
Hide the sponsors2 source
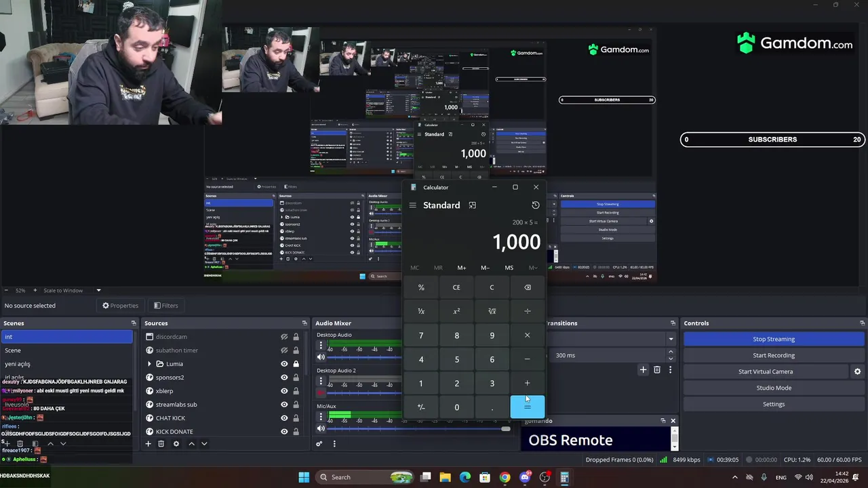pyautogui.click(x=284, y=378)
